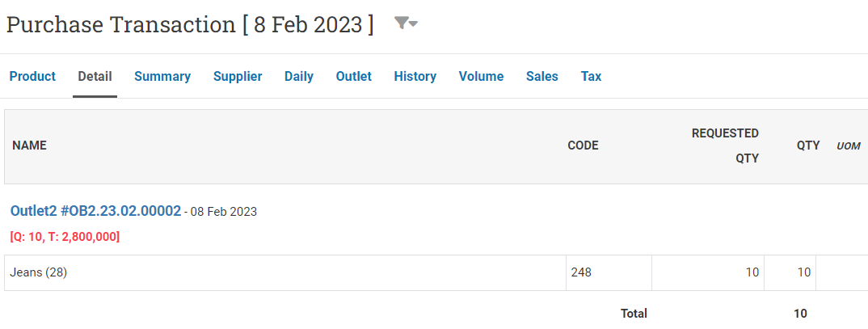This screenshot has width=868, height=329.
Task: Click the product code 248 cell
Action: (609, 272)
